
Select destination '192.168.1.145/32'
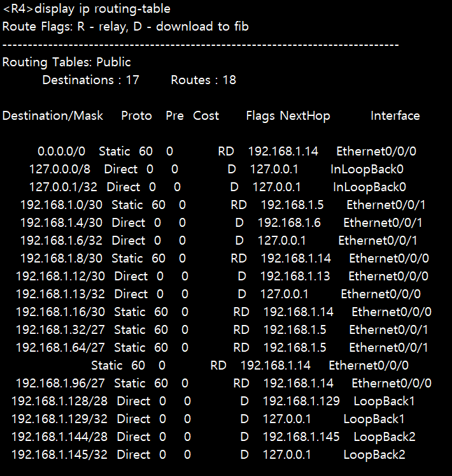click(59, 455)
